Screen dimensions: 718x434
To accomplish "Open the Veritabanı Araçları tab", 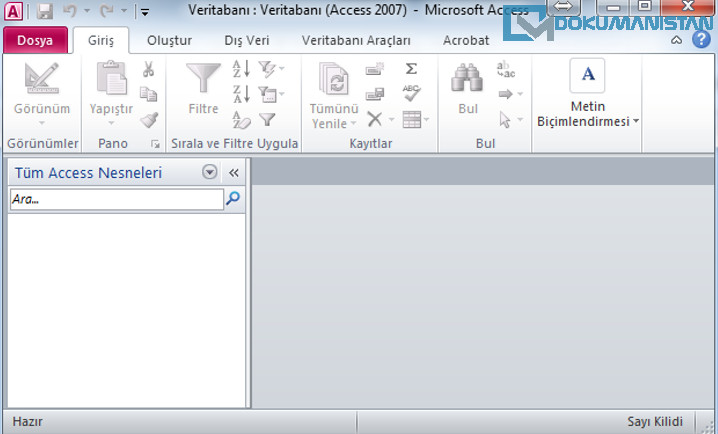I will (x=356, y=40).
